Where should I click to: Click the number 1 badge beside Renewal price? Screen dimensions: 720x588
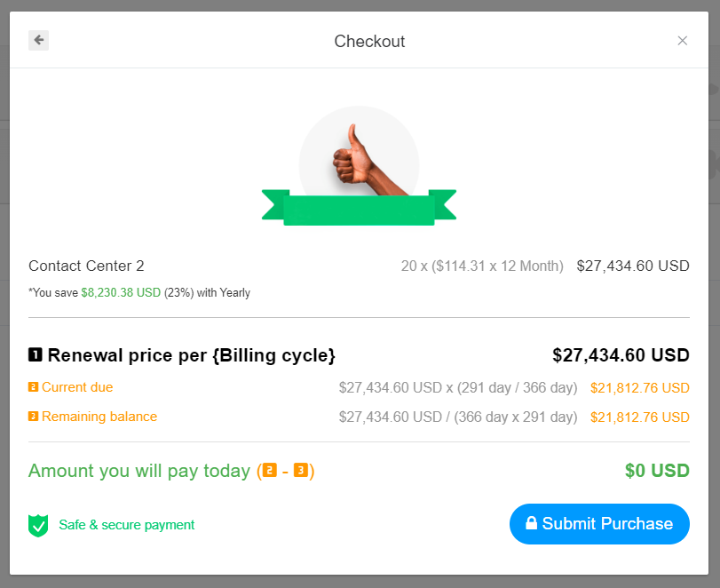coord(36,355)
